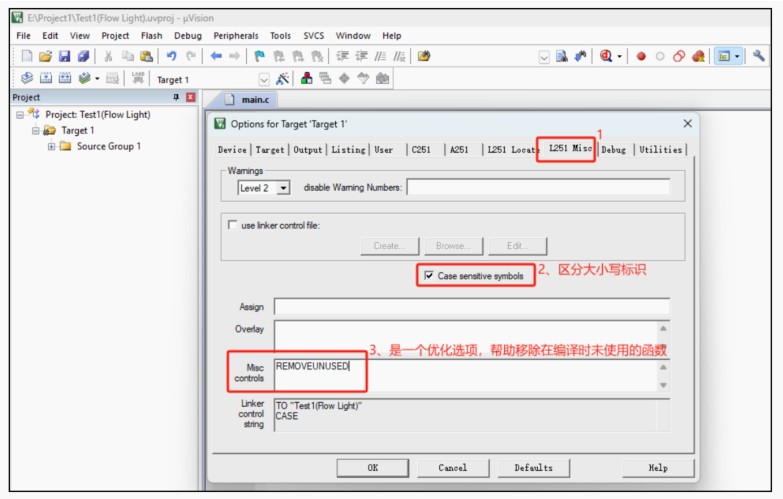Open the Target 1 selection dropdown
Image resolution: width=783 pixels, height=499 pixels.
coord(264,79)
